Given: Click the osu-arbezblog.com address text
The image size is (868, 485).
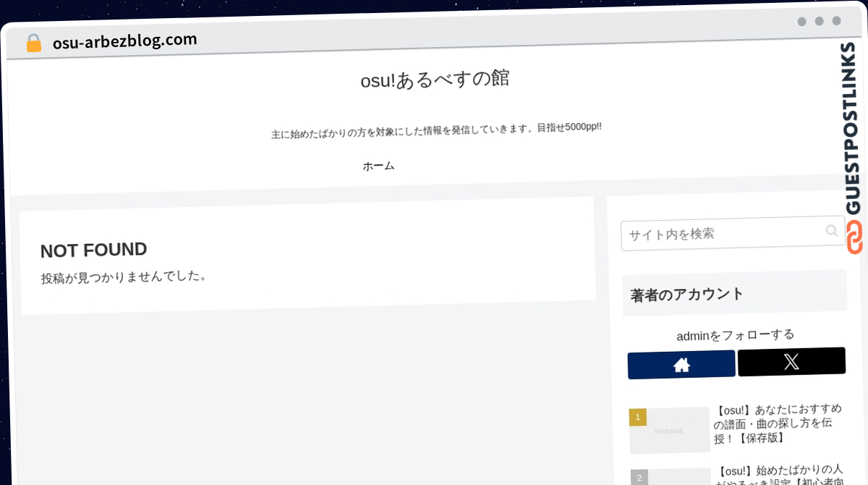Looking at the screenshot, I should click(124, 41).
